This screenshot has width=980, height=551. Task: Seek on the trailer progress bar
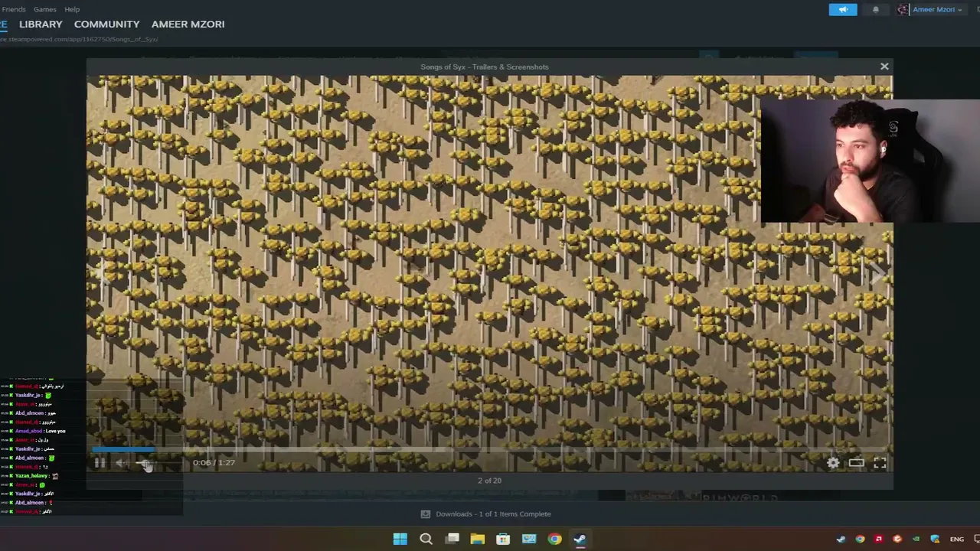488,449
